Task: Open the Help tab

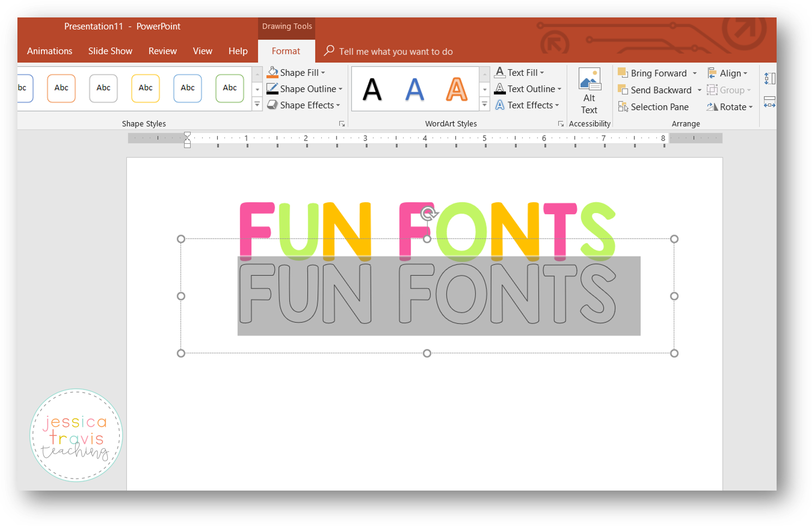Action: click(x=238, y=51)
